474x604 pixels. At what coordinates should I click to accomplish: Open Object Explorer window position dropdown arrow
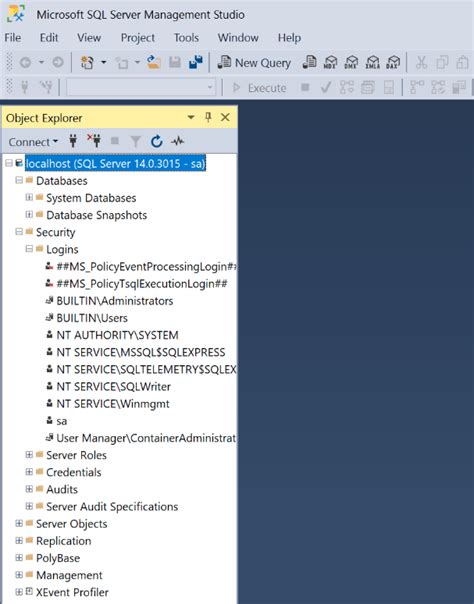point(191,117)
